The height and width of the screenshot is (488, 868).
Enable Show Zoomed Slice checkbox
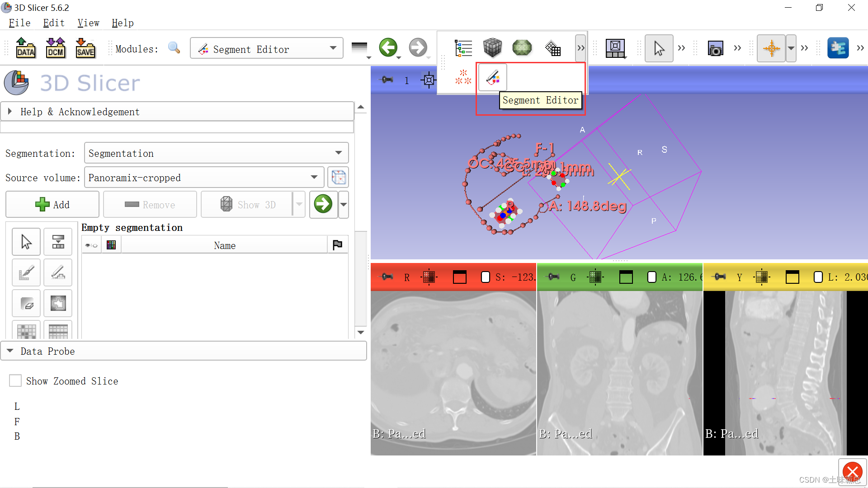15,381
